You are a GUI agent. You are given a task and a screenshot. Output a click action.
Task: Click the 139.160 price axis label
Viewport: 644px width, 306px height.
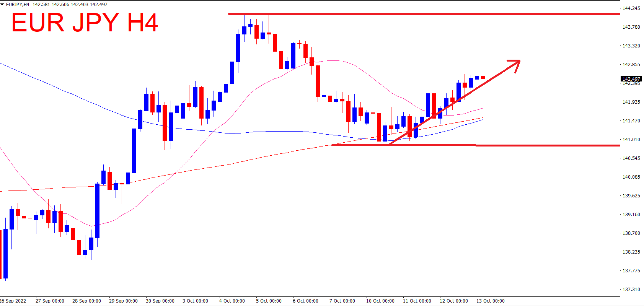[x=631, y=214]
